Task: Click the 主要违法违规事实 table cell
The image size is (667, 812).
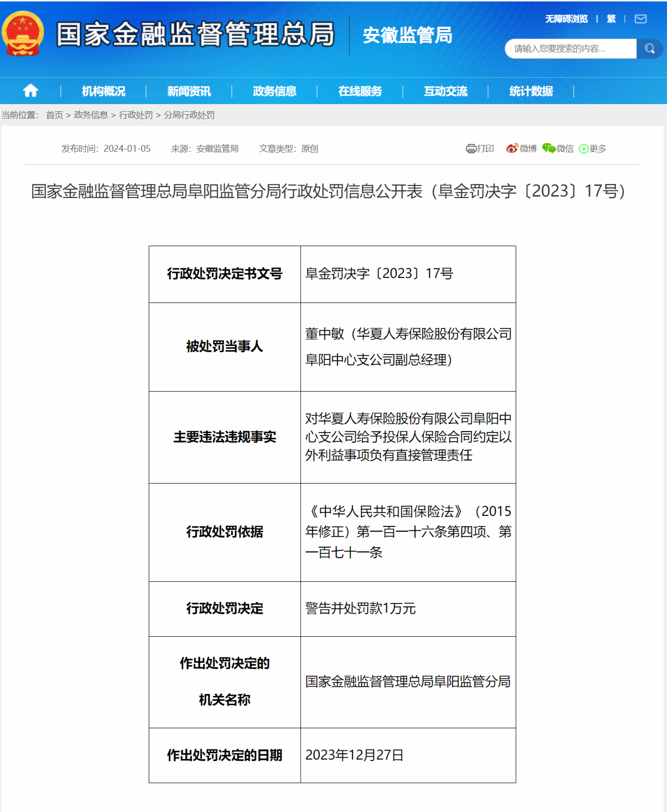Action: click(225, 437)
